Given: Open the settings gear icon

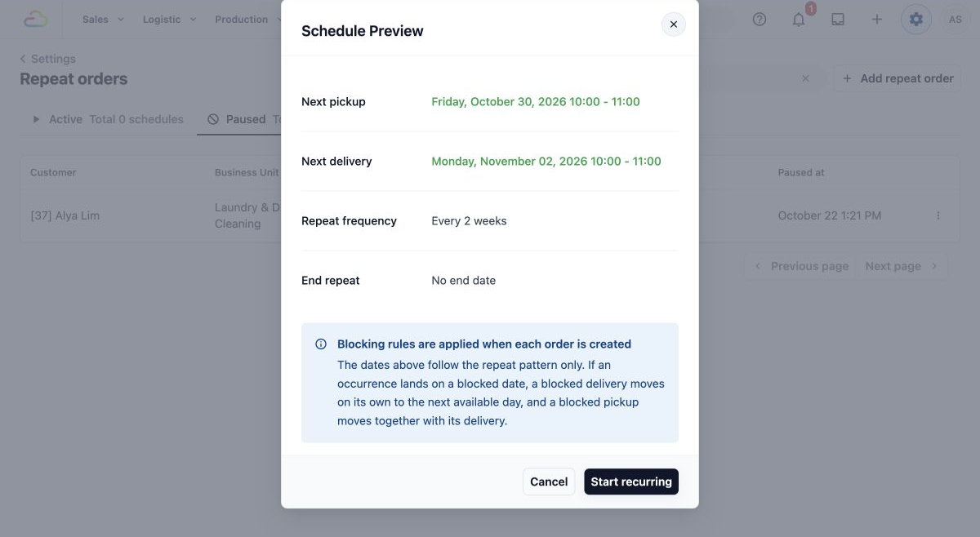Looking at the screenshot, I should [916, 19].
